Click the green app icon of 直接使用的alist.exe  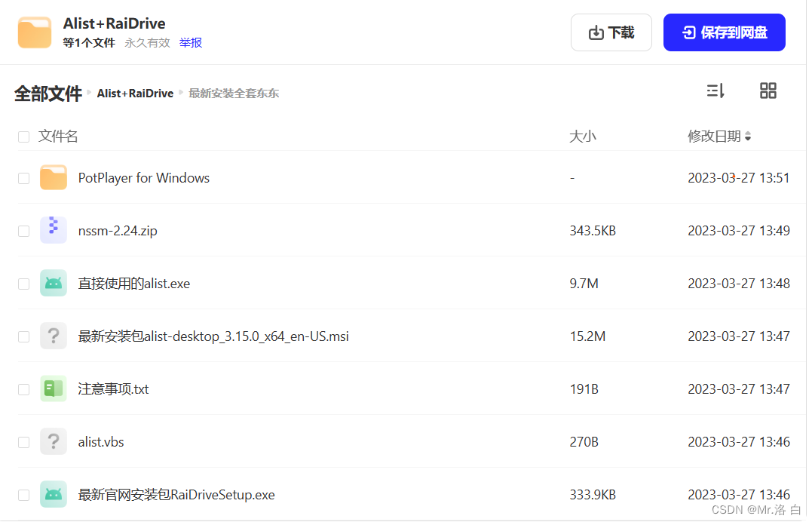(52, 283)
